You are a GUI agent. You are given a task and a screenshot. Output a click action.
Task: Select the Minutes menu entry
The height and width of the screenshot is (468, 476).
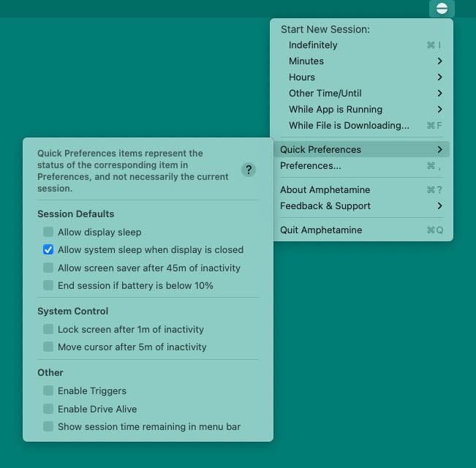coord(361,61)
